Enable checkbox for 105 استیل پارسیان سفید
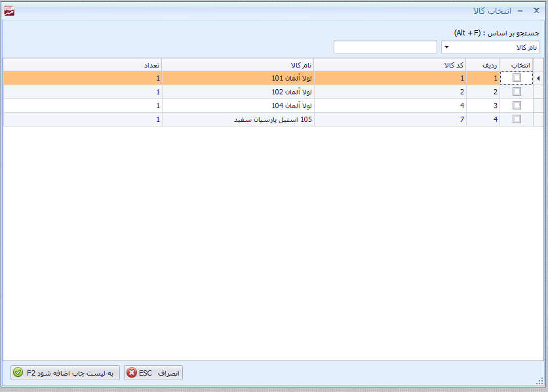This screenshot has height=392, width=548. pos(517,119)
